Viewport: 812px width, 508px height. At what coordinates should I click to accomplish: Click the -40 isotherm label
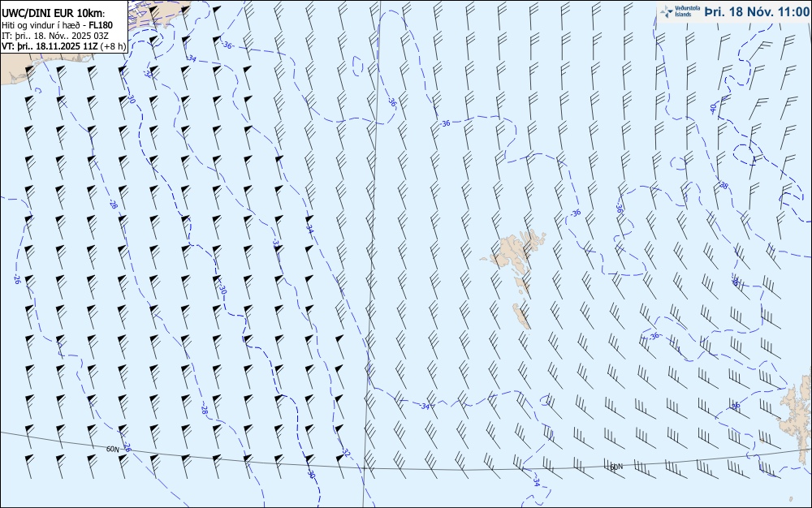coord(714,108)
